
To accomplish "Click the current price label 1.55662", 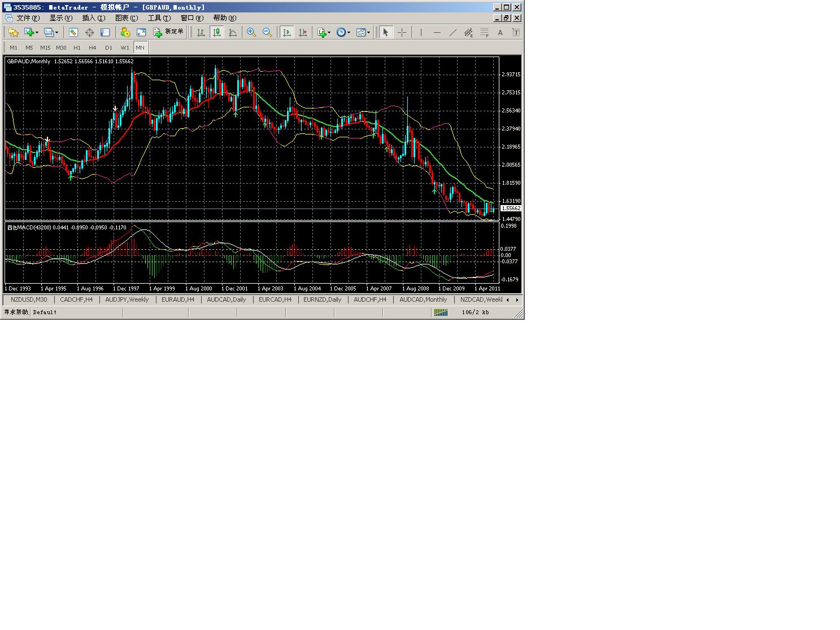I will pos(511,208).
